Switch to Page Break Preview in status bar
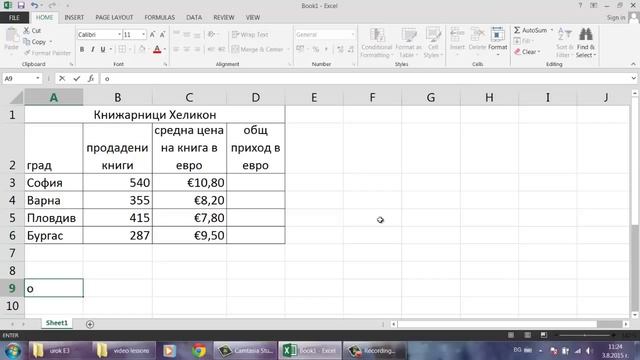Viewport: 640px width, 360px height. 544,335
